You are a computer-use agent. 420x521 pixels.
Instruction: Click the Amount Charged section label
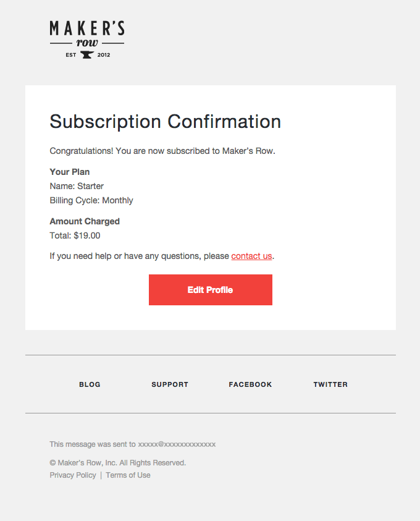[85, 221]
